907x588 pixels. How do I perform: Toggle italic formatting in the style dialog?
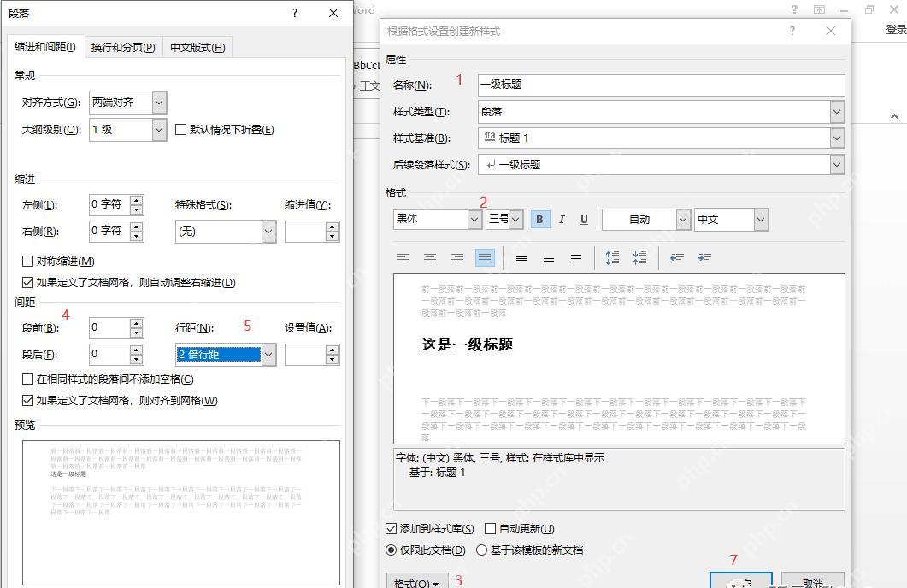click(562, 219)
